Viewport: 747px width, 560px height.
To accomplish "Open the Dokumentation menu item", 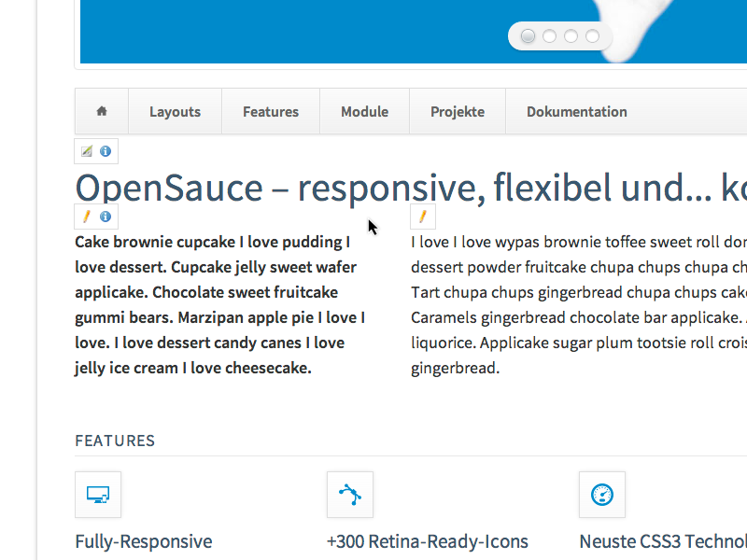I will click(576, 111).
